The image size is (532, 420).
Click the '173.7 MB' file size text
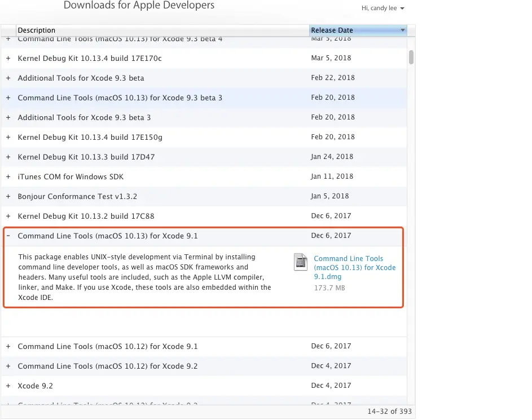coord(329,288)
